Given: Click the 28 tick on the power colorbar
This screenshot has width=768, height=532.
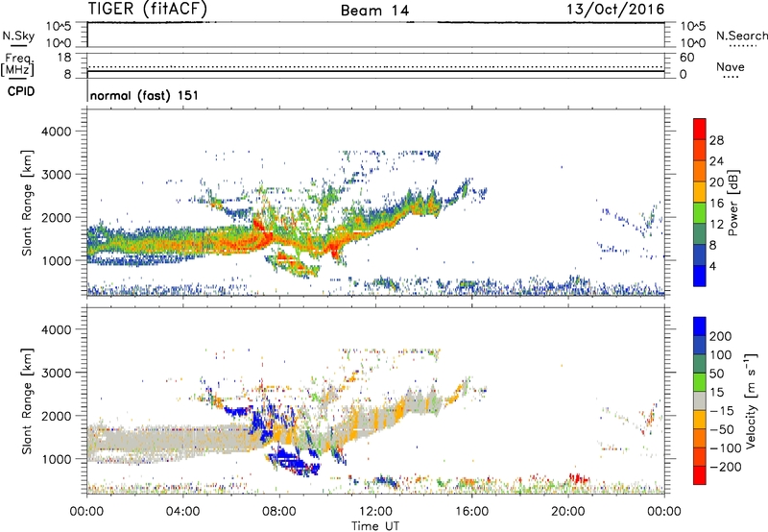Looking at the screenshot, I should point(716,140).
